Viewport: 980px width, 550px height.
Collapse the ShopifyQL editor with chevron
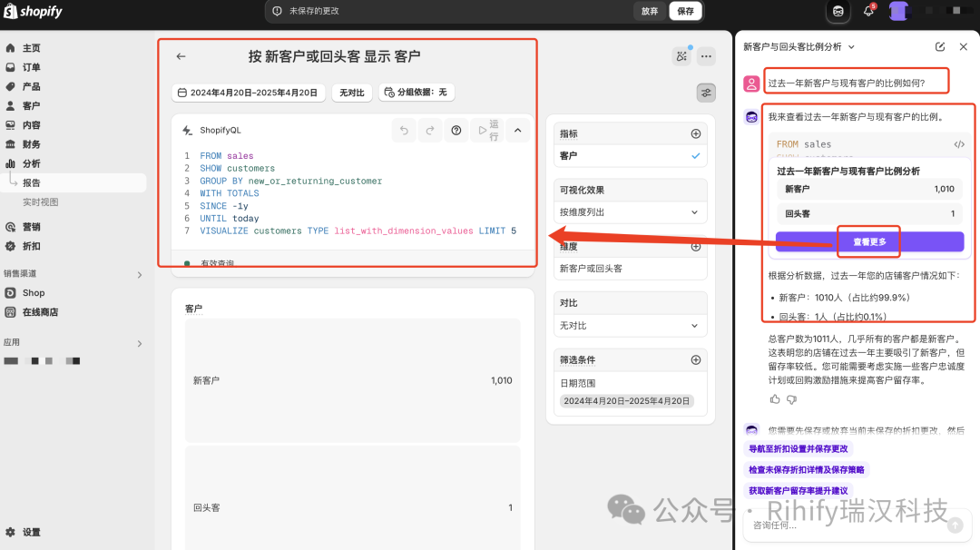tap(517, 131)
